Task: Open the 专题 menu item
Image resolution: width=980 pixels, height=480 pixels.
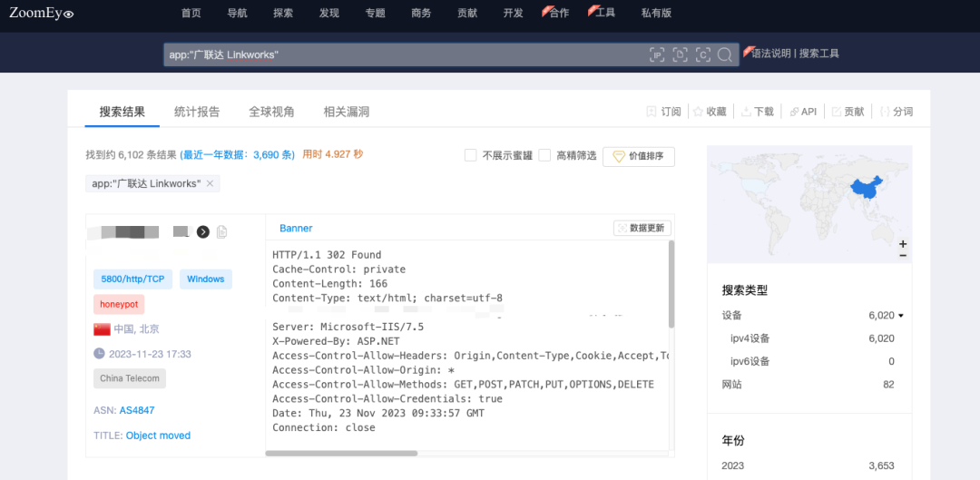Action: pos(375,13)
